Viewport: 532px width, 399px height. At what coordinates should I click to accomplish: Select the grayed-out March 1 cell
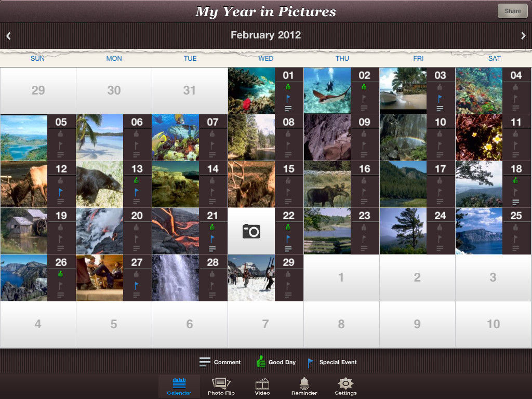click(341, 278)
